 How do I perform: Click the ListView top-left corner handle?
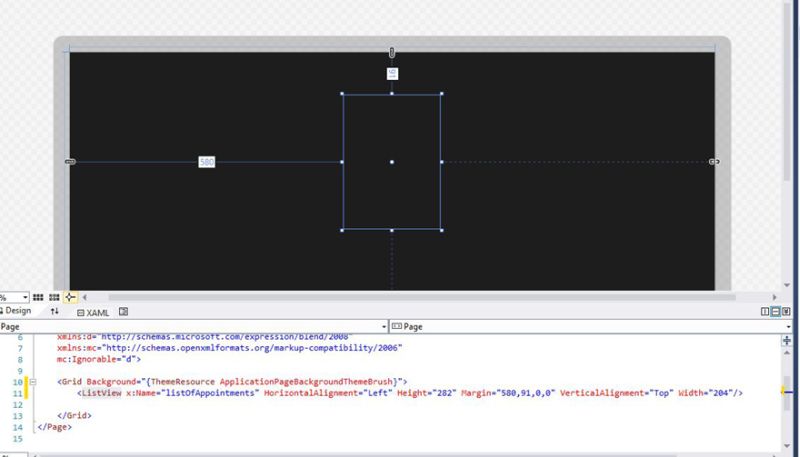342,94
